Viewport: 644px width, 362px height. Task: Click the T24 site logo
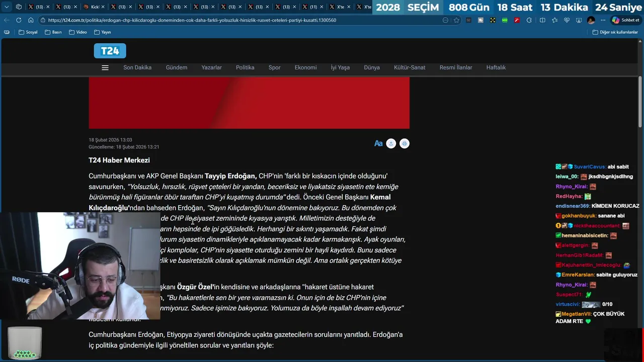tap(110, 51)
